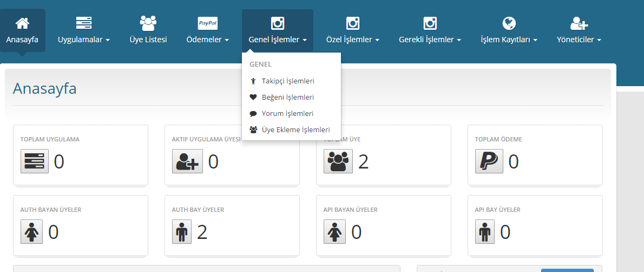Click the Auth Bayan Üyeler female icon
Viewport: 644px width, 272px height.
31,231
